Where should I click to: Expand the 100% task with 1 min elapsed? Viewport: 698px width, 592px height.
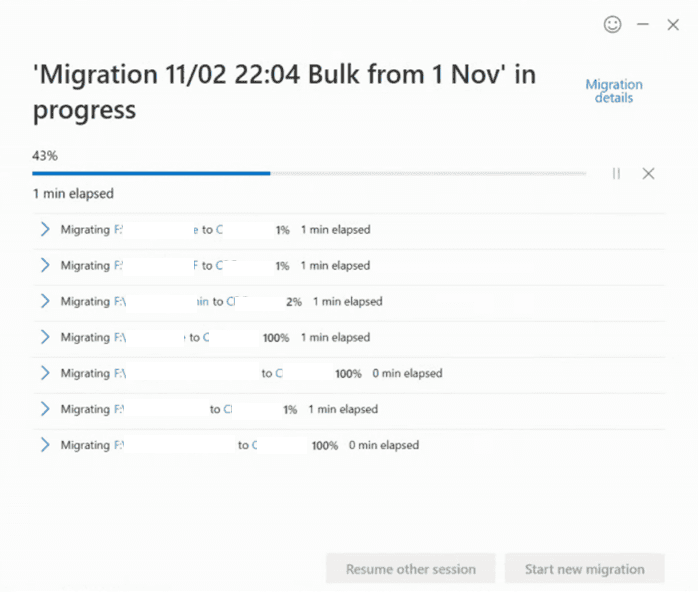click(45, 337)
